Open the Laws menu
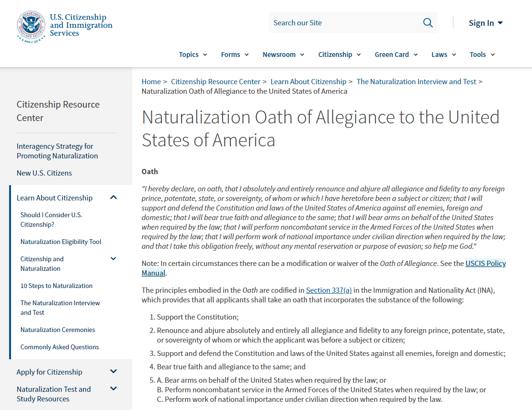Image resolution: width=532 pixels, height=410 pixels. point(443,55)
